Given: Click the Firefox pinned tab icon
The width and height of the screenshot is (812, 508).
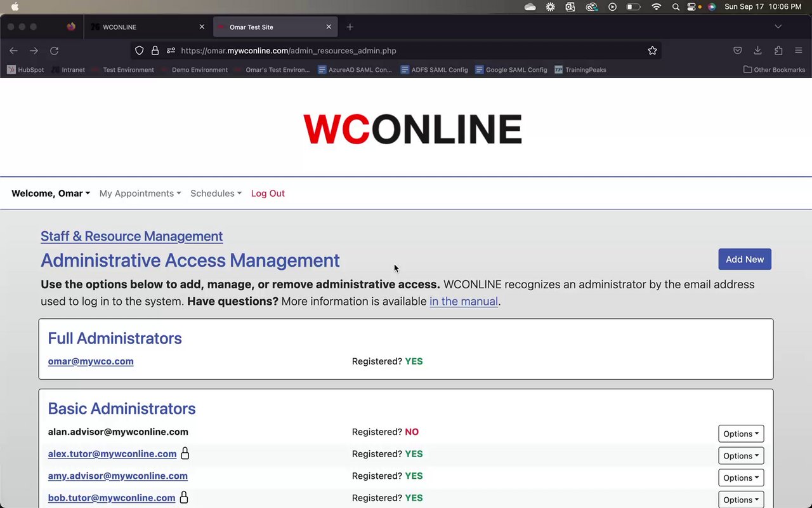Looking at the screenshot, I should pyautogui.click(x=71, y=27).
